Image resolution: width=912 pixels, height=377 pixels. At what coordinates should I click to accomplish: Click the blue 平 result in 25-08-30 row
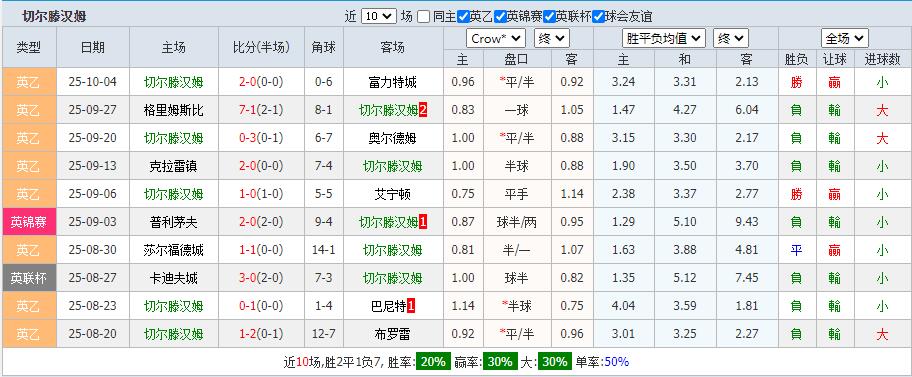coord(796,250)
